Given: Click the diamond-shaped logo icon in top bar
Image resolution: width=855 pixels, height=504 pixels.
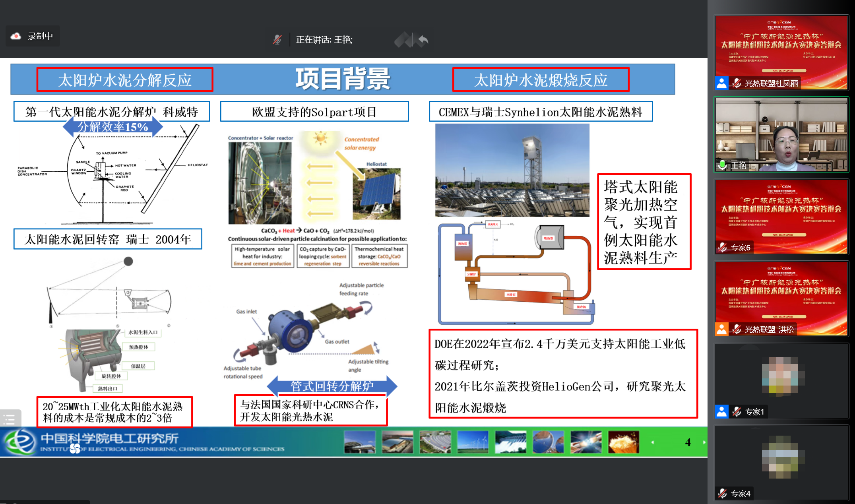Looking at the screenshot, I should click(404, 40).
